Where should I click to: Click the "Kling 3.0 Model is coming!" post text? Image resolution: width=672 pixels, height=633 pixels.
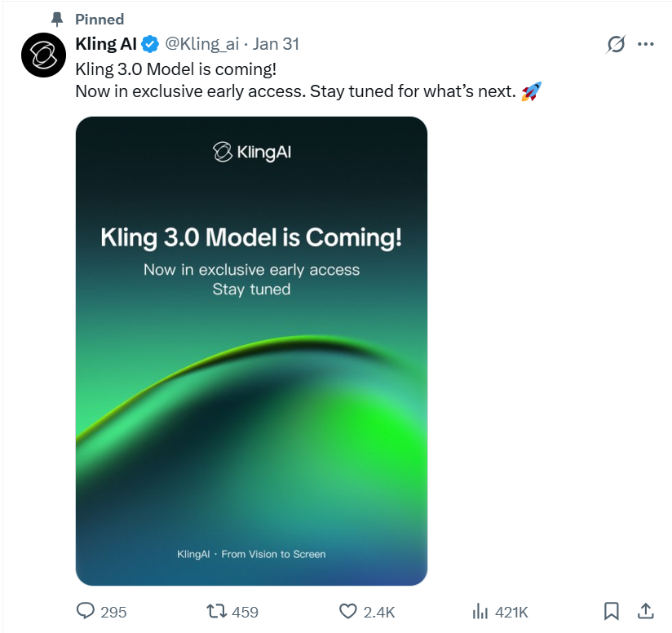click(x=176, y=69)
